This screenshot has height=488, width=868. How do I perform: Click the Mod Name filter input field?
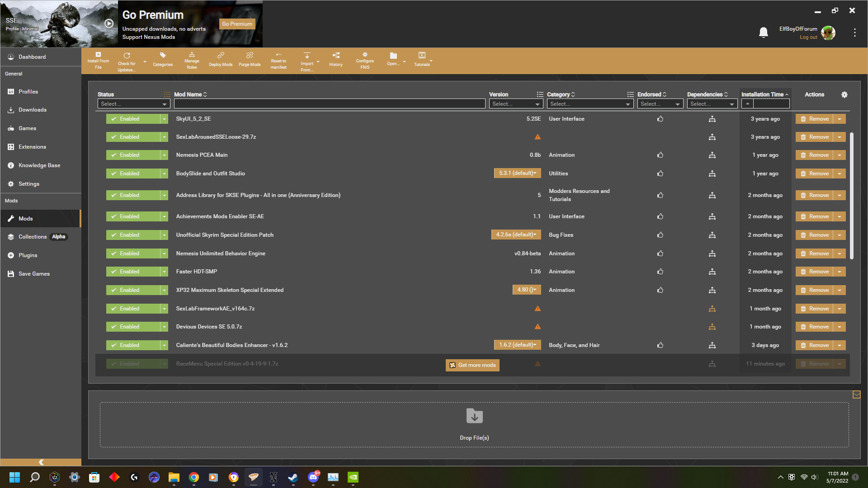(330, 104)
